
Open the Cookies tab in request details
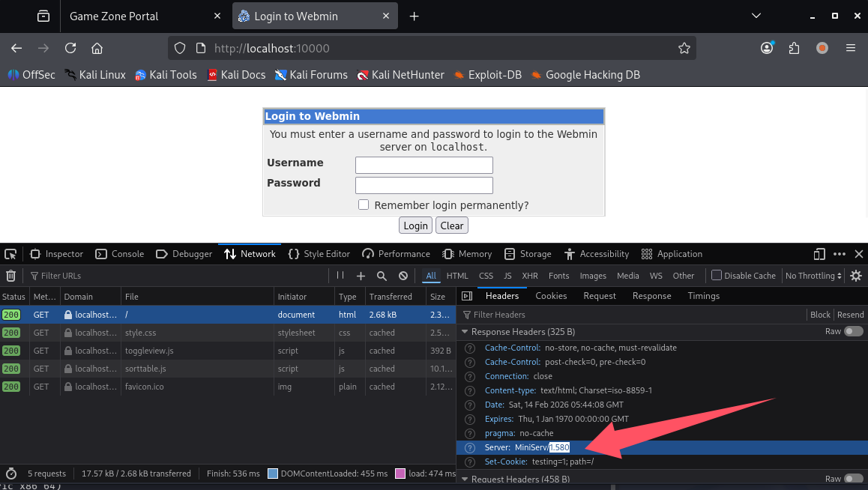[551, 296]
